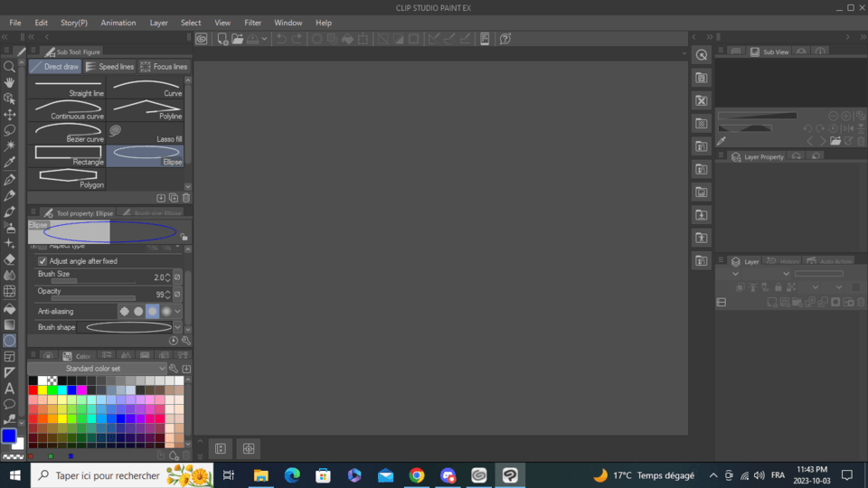
Task: Choose the Polyline sub tool
Action: 145,110
